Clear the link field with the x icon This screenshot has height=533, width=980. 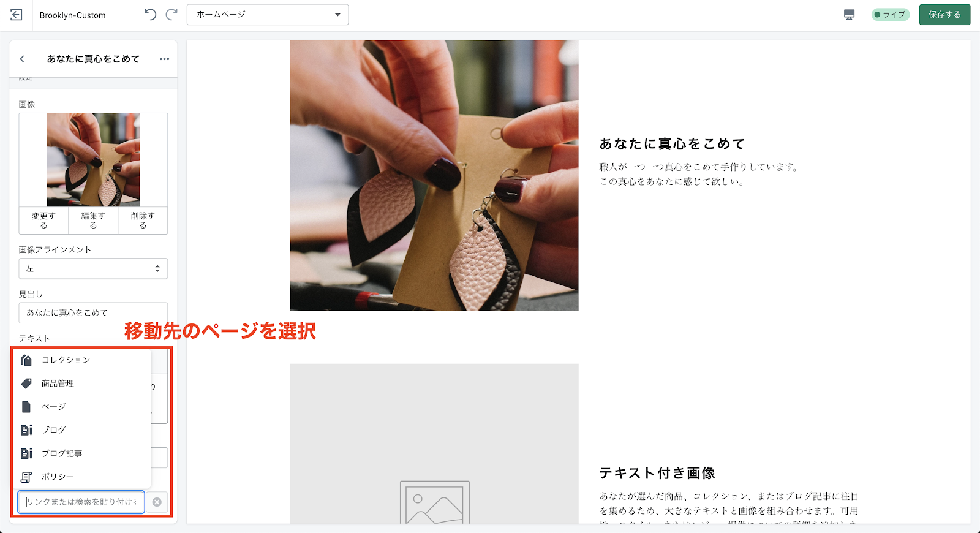[157, 502]
